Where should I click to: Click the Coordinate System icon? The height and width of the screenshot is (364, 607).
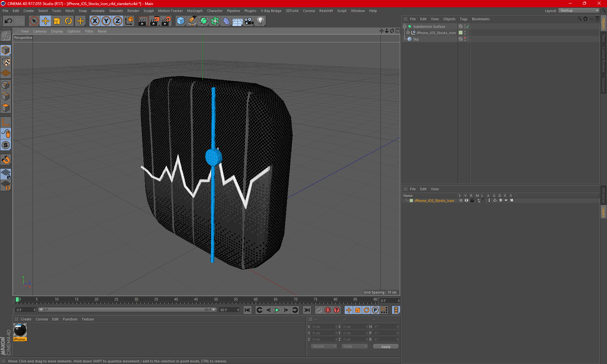pos(129,21)
